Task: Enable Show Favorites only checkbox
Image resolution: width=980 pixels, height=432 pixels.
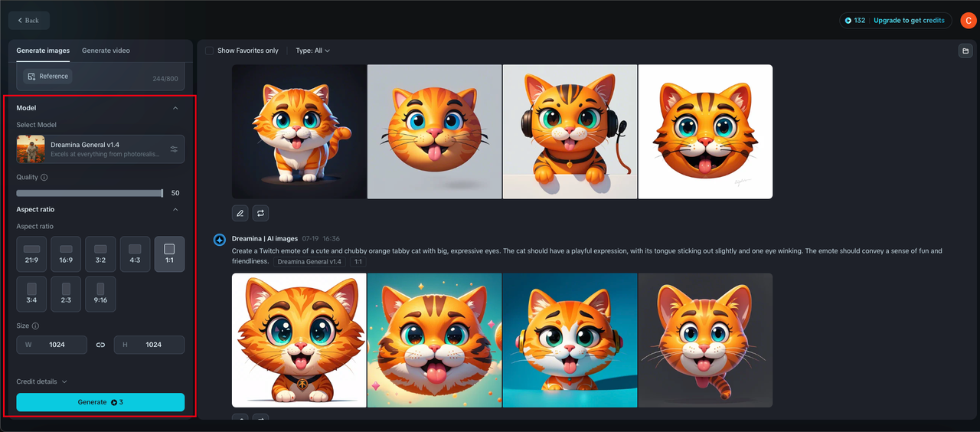Action: [x=209, y=51]
